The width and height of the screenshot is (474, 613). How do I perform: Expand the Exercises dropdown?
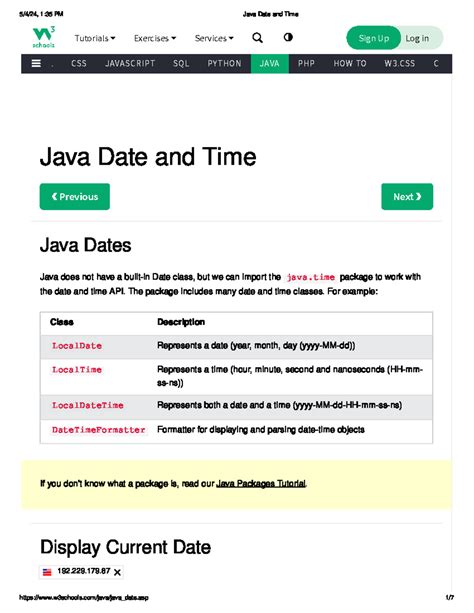pyautogui.click(x=155, y=38)
